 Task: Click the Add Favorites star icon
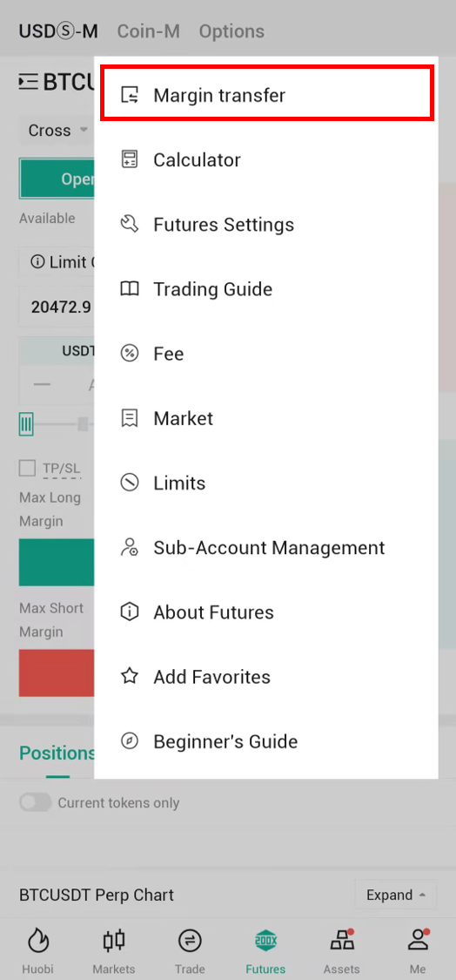coord(130,676)
